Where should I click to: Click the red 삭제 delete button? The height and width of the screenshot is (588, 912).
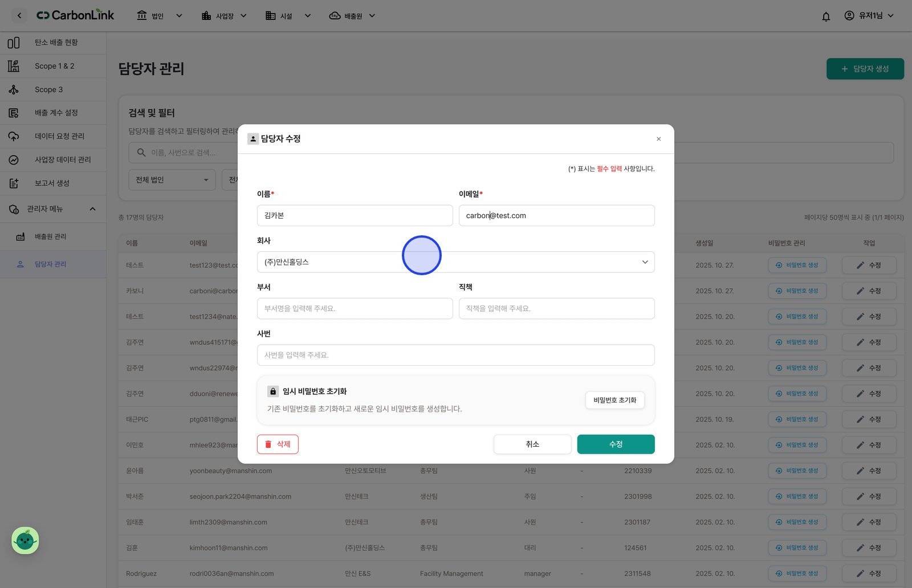[278, 444]
